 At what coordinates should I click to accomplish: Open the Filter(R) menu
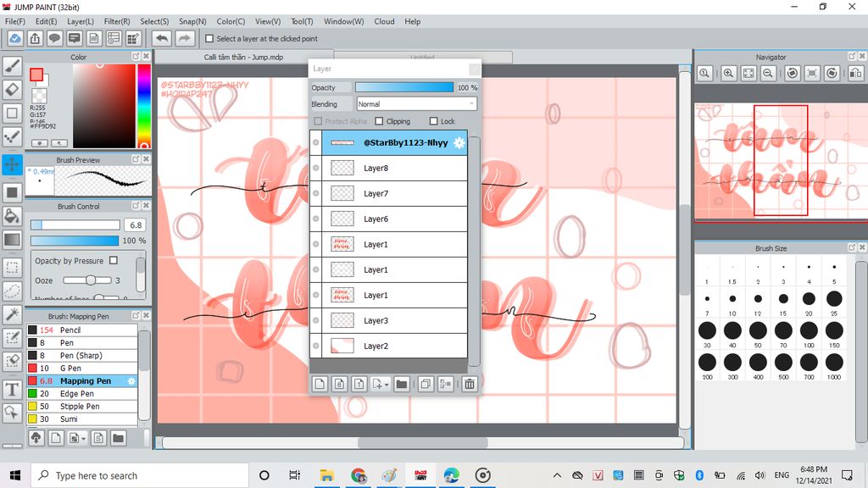coord(117,21)
